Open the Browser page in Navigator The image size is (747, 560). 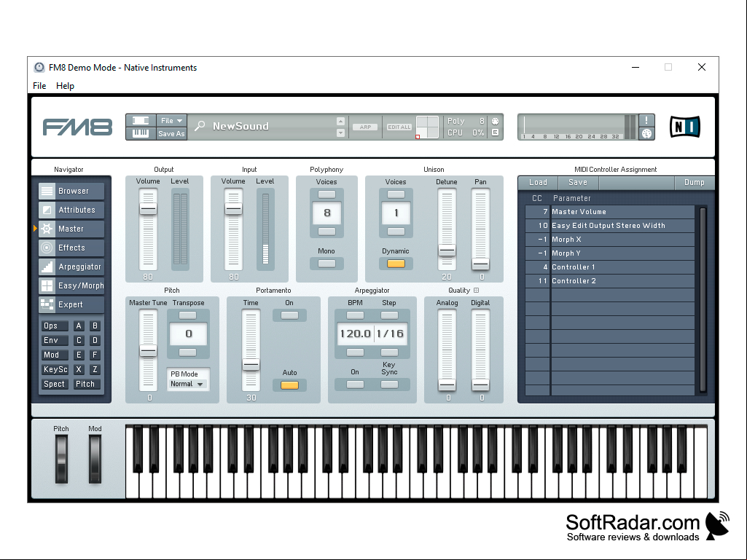coord(71,191)
